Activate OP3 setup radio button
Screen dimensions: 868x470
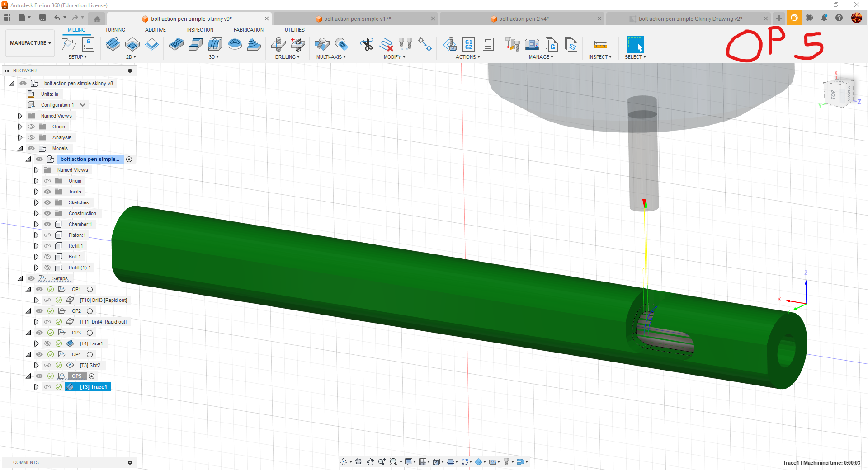point(90,333)
